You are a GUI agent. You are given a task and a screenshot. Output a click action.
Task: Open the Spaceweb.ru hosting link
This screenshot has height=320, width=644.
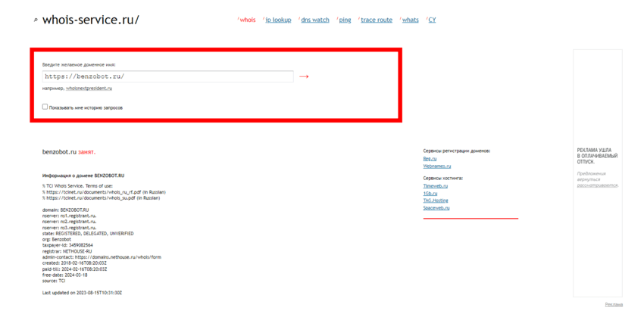pyautogui.click(x=436, y=208)
